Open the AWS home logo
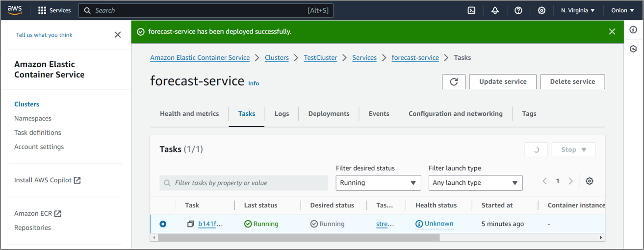644x250 pixels. pyautogui.click(x=15, y=10)
